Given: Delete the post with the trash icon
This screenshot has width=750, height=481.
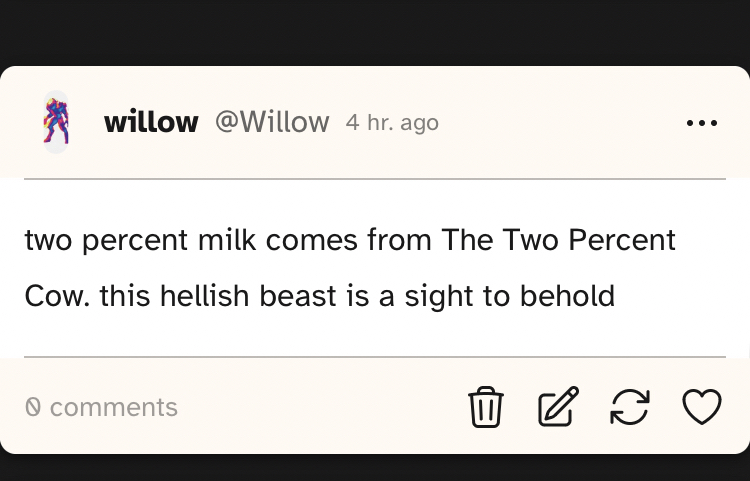Looking at the screenshot, I should [x=486, y=407].
